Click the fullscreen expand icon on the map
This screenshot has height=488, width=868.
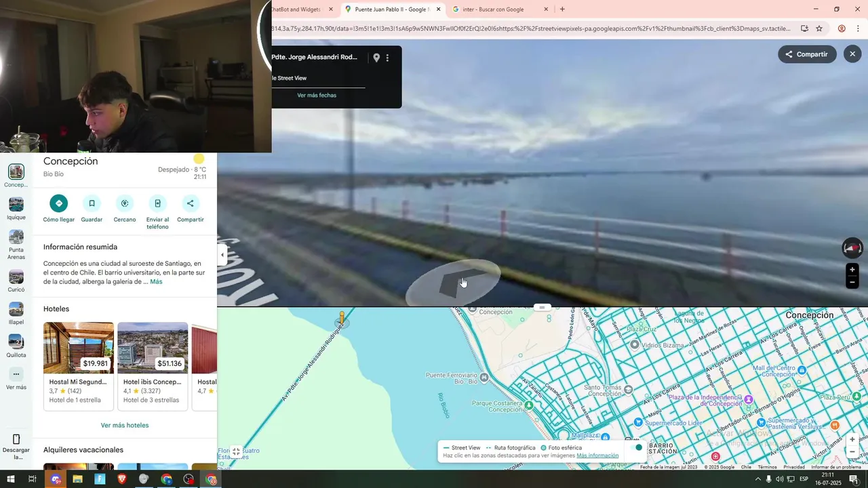pyautogui.click(x=236, y=451)
